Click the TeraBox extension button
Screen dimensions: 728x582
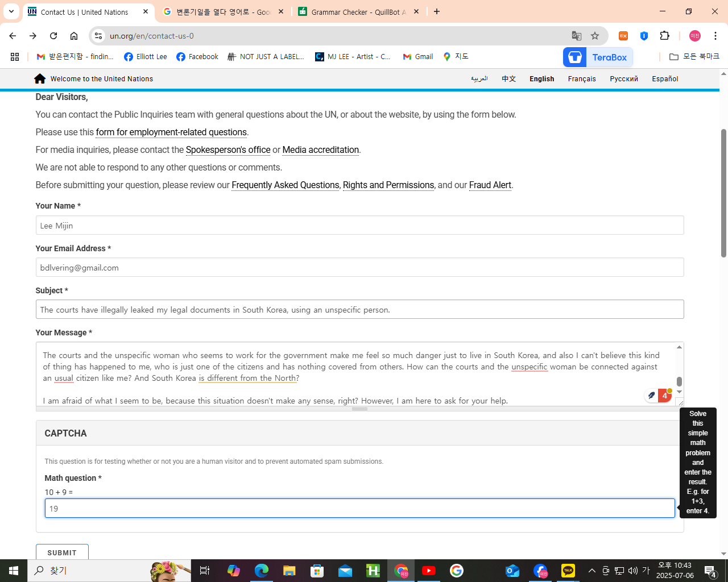[x=598, y=57]
